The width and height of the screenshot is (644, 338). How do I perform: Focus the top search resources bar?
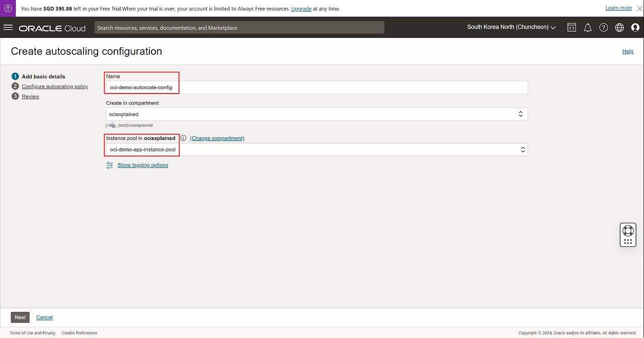pos(239,28)
